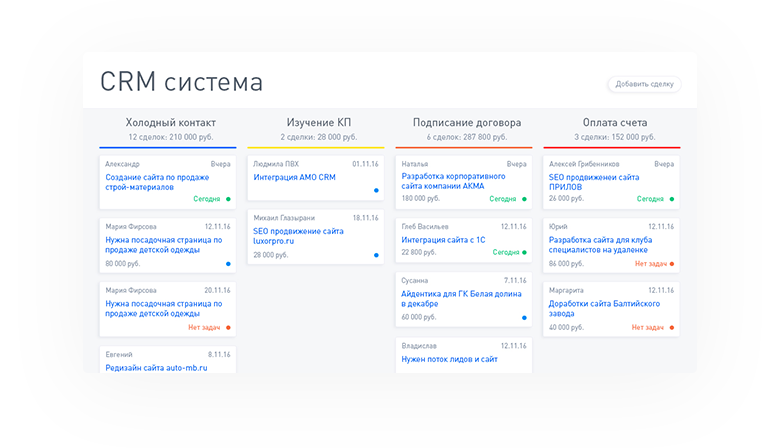Click the amount 86 000 руб.
This screenshot has height=448, width=780.
point(566,264)
